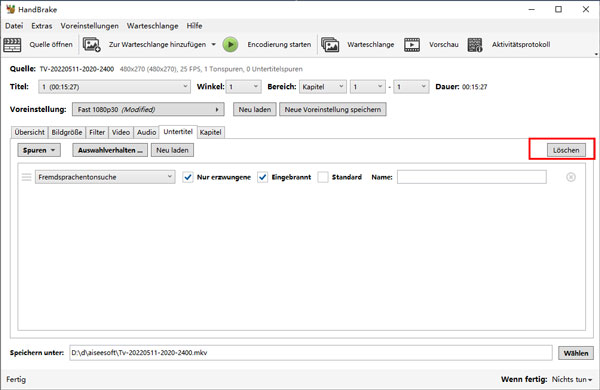Open the Wenn fertig Nichts tun dropdown
600x390 pixels.
(x=572, y=379)
